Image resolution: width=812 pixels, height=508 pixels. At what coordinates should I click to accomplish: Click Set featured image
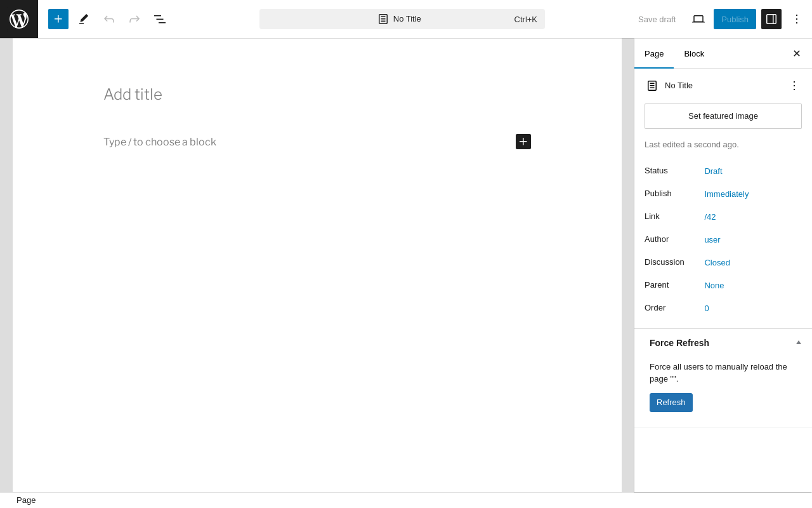pyautogui.click(x=723, y=116)
